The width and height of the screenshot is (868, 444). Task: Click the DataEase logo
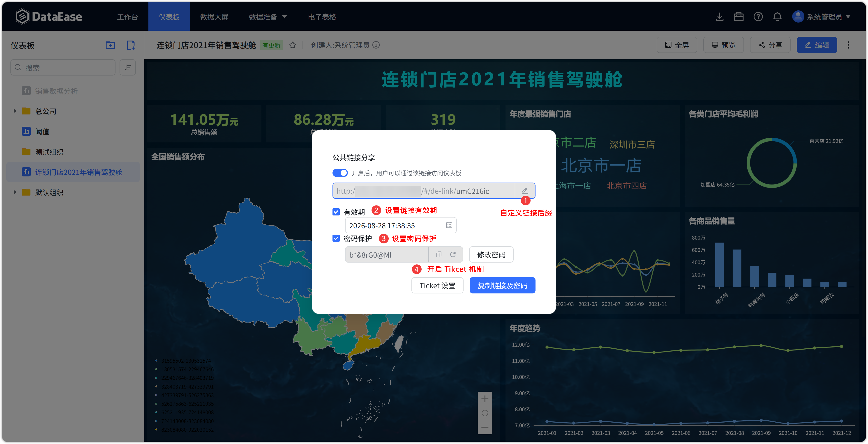pos(48,16)
